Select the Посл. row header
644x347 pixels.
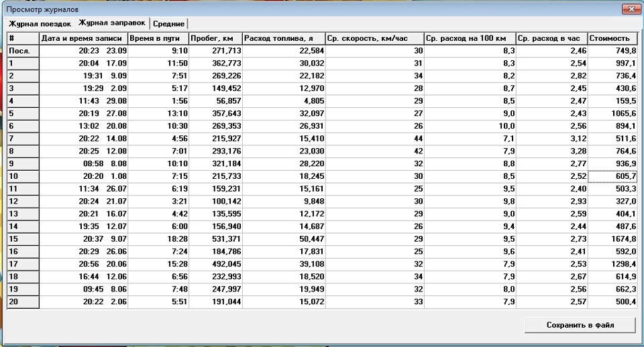[x=23, y=51]
